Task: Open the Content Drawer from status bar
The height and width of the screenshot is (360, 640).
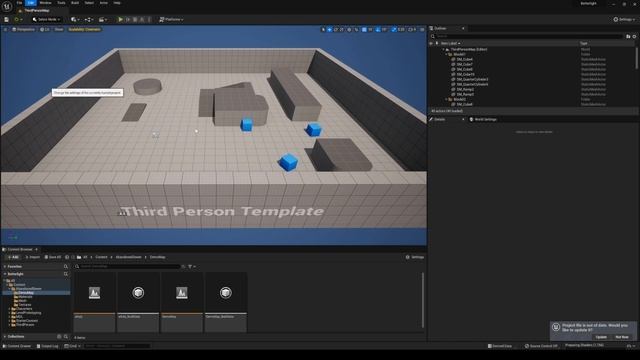Action: click(17, 346)
